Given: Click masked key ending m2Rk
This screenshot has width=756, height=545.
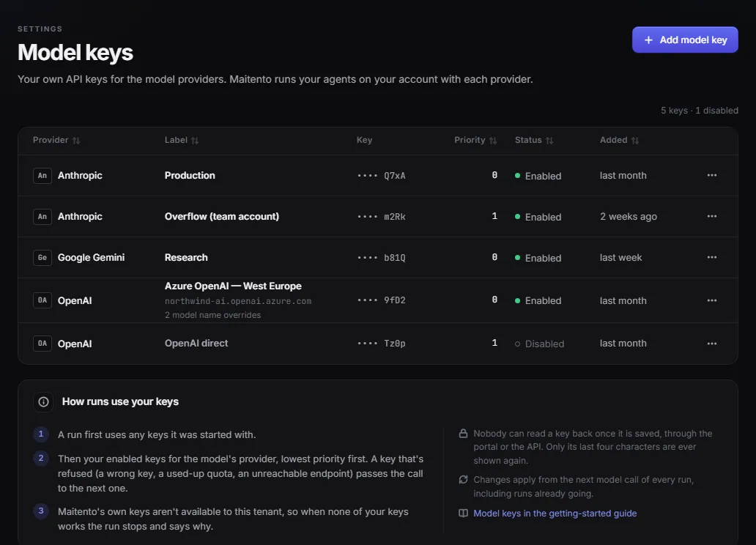Looking at the screenshot, I should (382, 217).
